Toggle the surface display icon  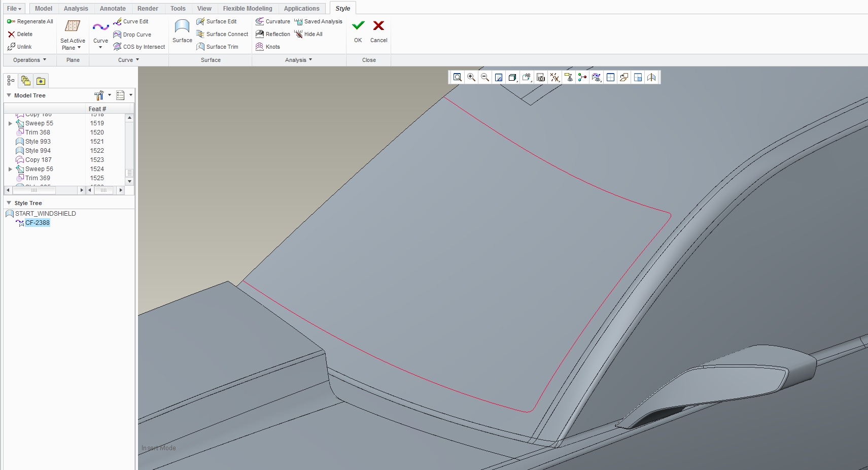coord(652,77)
